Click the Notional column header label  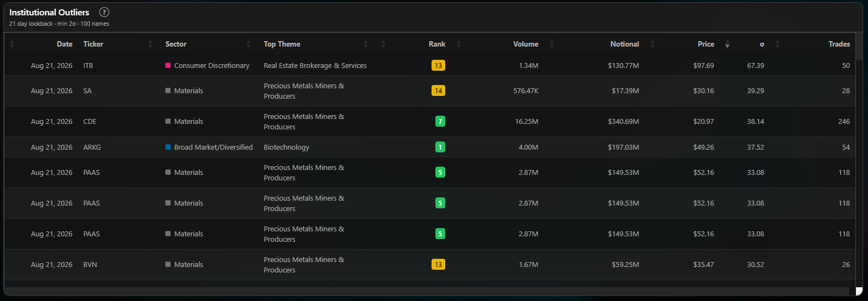[625, 44]
